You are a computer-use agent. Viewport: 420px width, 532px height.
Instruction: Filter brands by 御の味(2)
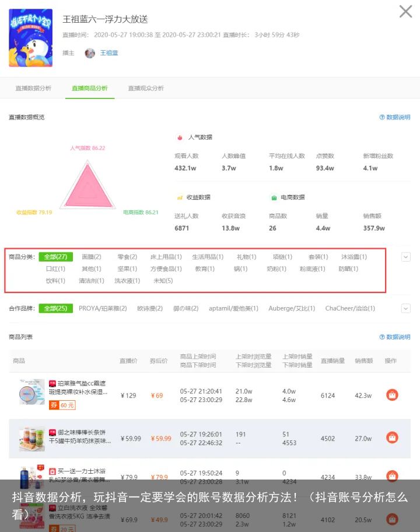point(185,308)
